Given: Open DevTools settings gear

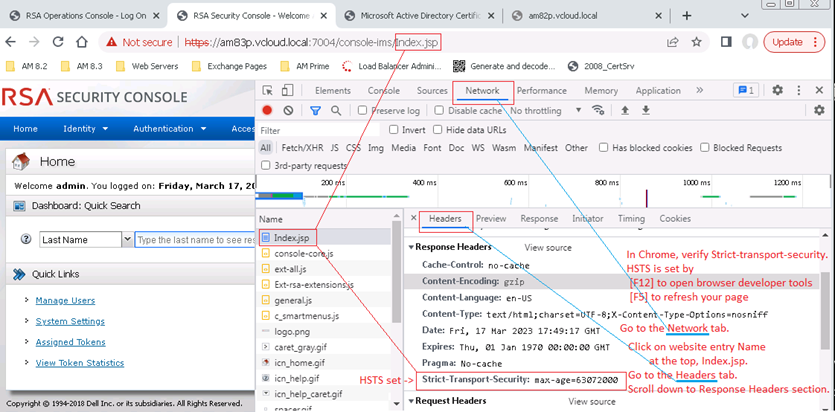Looking at the screenshot, I should [x=777, y=90].
